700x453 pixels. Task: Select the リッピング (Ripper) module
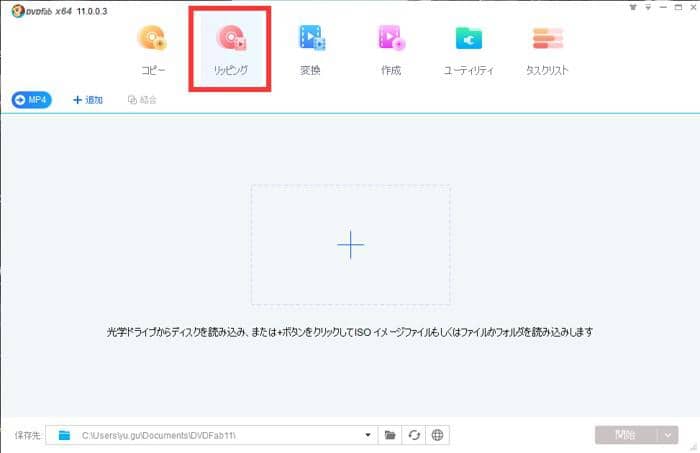point(230,50)
